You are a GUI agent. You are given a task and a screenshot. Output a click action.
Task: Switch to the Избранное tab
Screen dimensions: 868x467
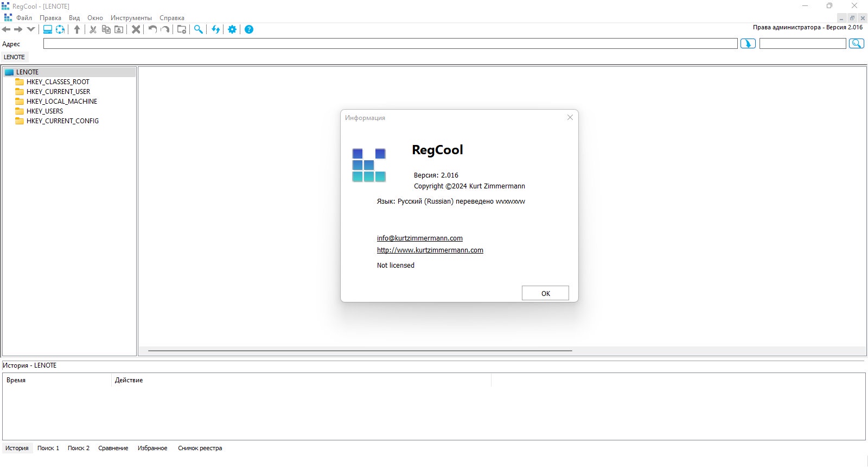point(152,449)
